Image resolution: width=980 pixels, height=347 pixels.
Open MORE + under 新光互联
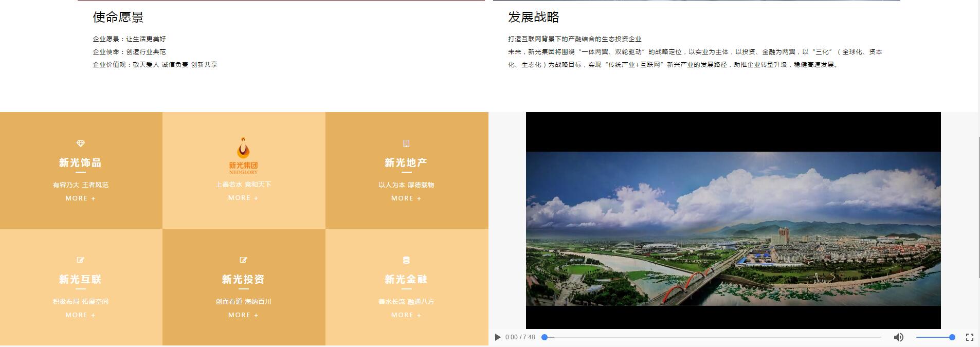80,315
